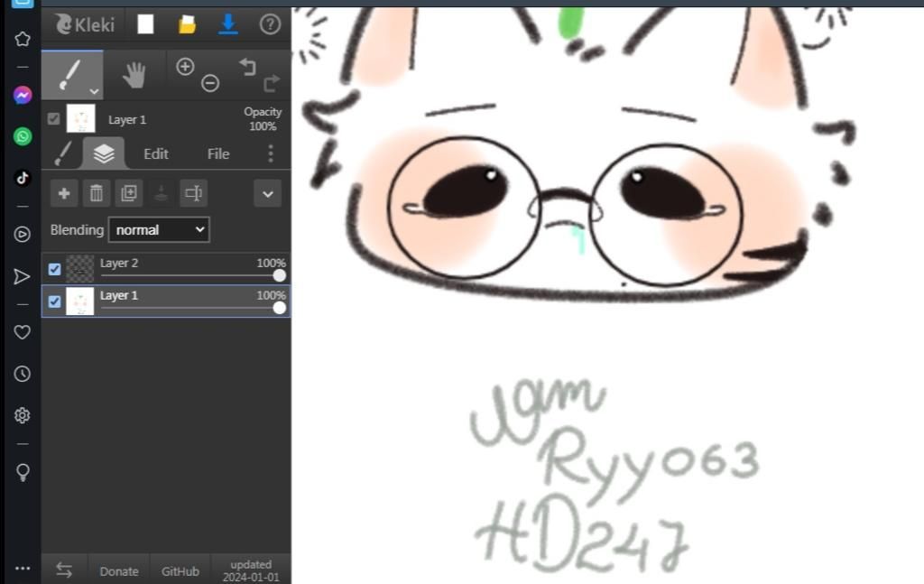The image size is (924, 584).
Task: Open an image with the folder icon
Action: (x=187, y=24)
